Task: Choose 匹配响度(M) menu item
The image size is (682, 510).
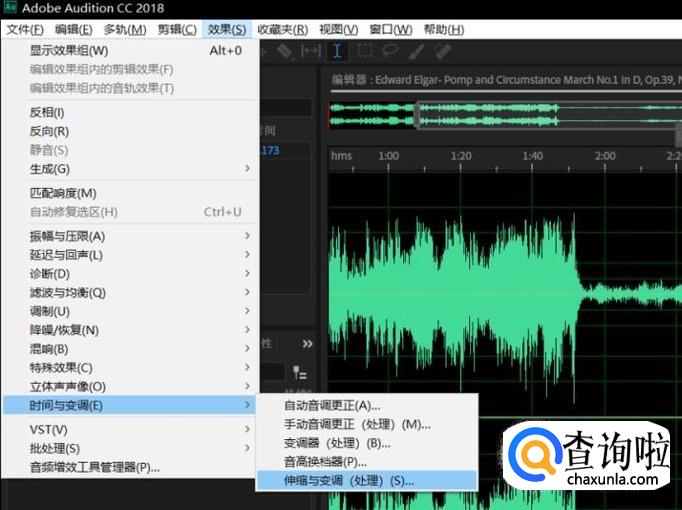Action: pyautogui.click(x=130, y=193)
